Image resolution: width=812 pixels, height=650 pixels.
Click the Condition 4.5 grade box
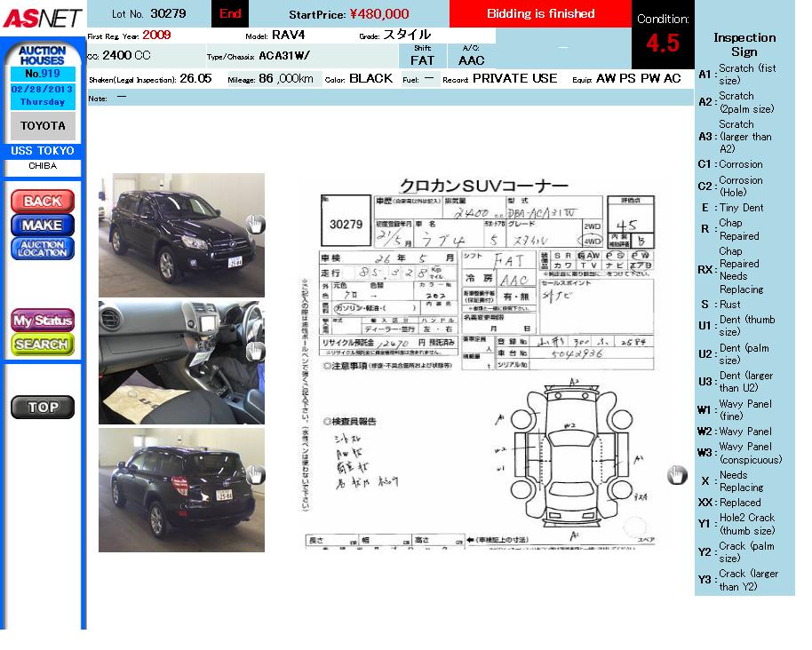pyautogui.click(x=662, y=36)
